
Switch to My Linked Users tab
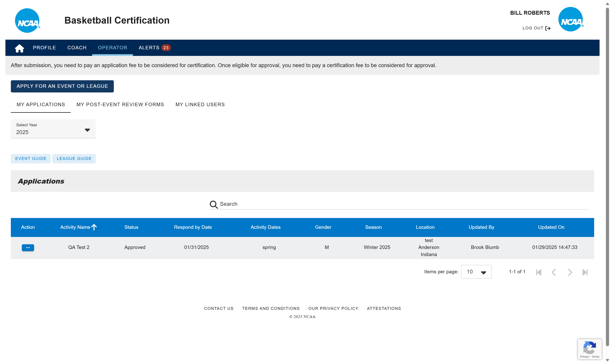tap(200, 104)
